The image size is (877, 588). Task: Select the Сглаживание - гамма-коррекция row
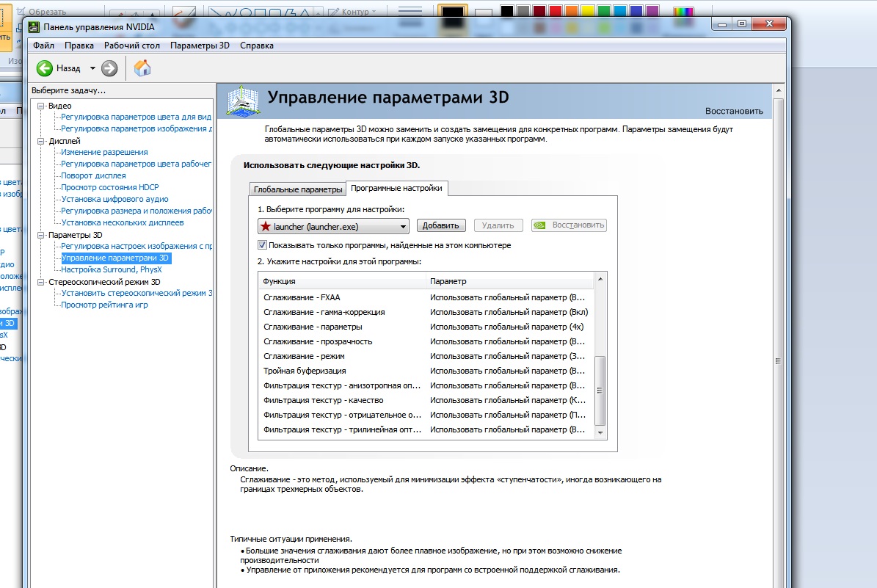pyautogui.click(x=426, y=312)
